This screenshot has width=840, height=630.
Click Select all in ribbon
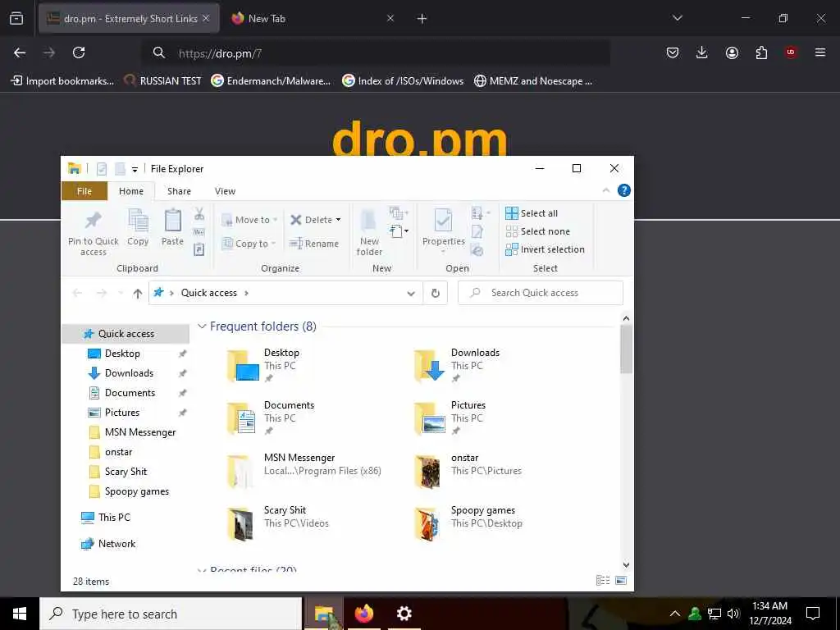[532, 213]
